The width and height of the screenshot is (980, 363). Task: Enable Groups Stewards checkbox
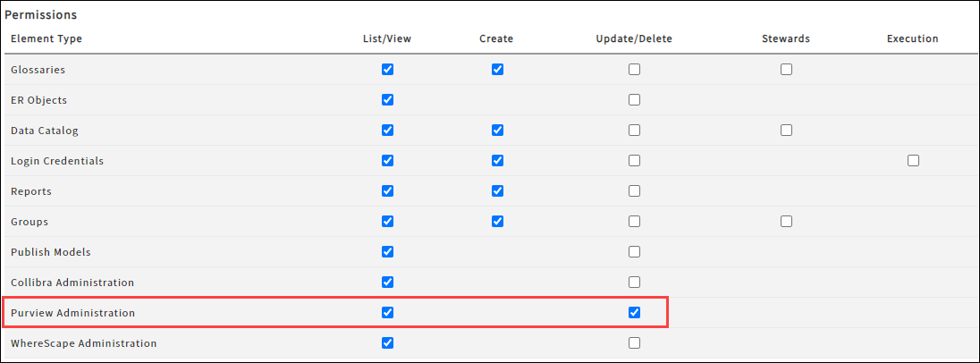(786, 221)
